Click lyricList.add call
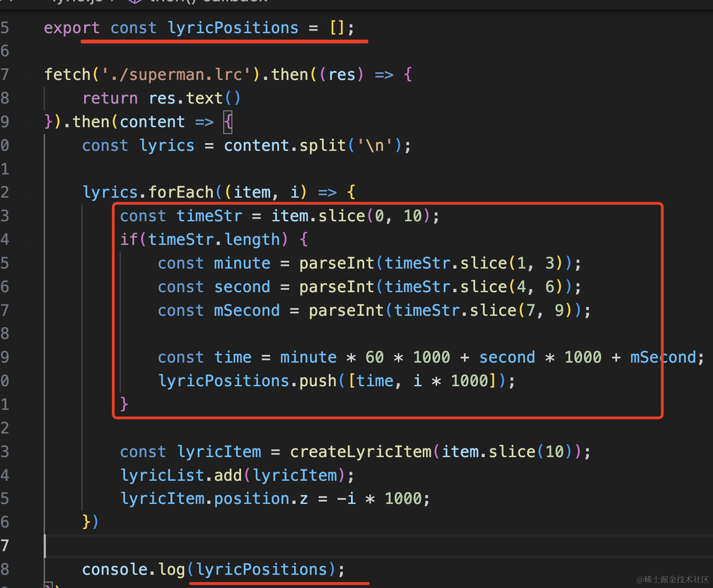Viewport: 713px width, 588px height. (181, 475)
